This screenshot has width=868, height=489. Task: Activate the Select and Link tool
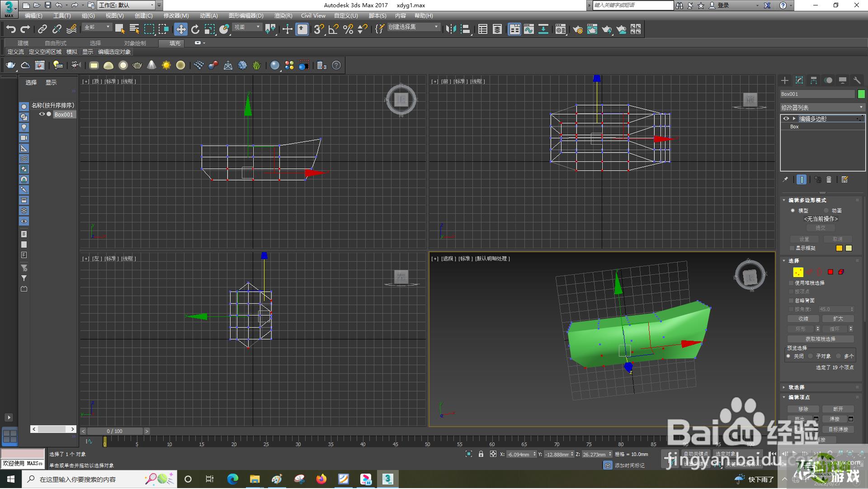42,29
